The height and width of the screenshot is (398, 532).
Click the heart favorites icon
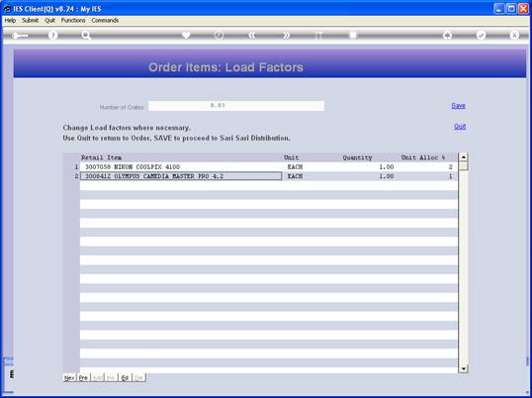pyautogui.click(x=186, y=35)
